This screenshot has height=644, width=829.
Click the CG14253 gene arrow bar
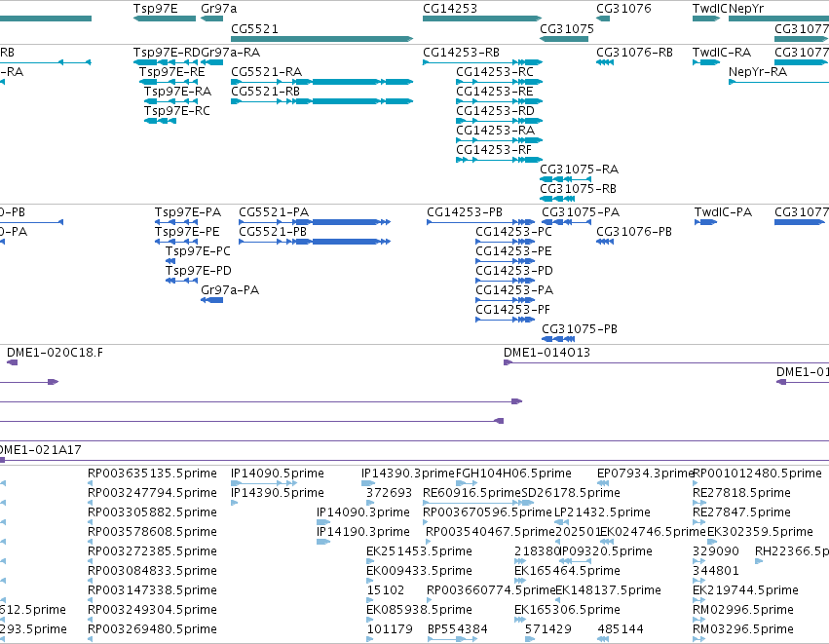point(483,19)
